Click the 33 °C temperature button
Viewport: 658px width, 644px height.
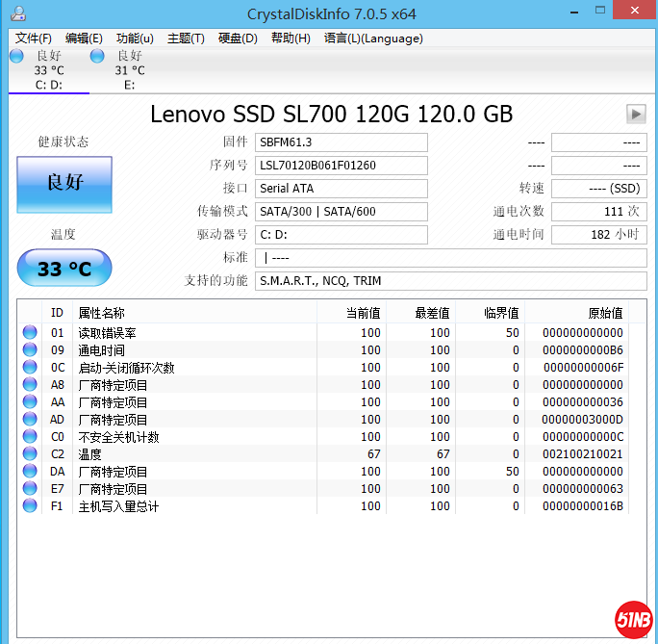64,269
